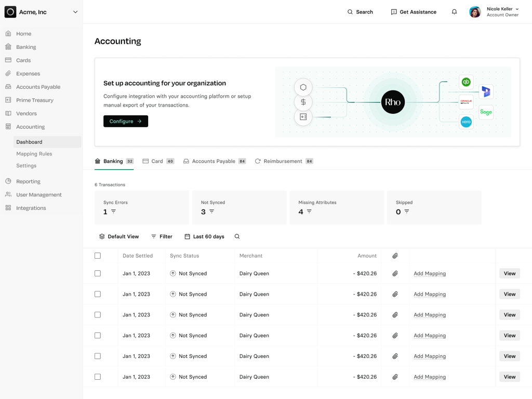532x399 pixels.
Task: Click the Sync Status column header
Action: click(184, 256)
